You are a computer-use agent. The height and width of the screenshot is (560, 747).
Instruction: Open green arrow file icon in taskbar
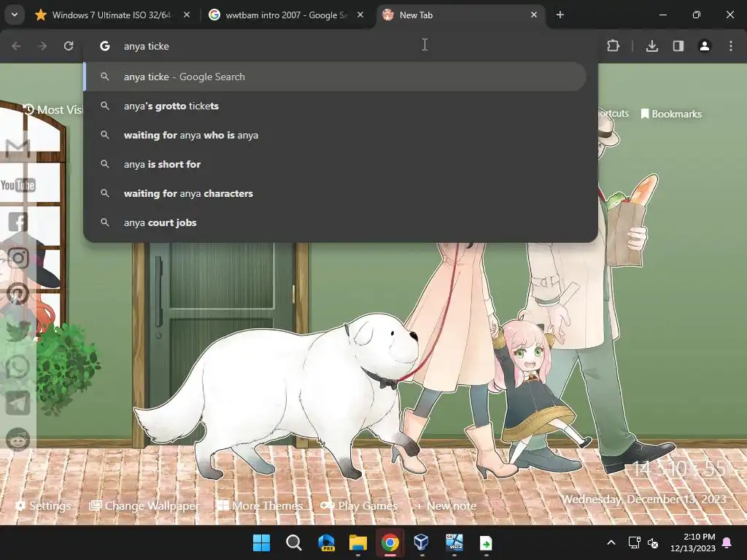tap(486, 542)
